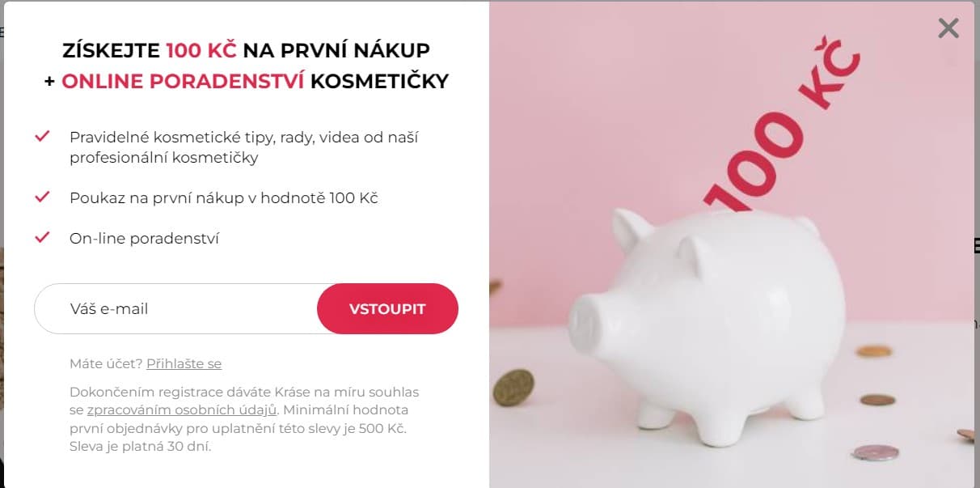Click checkmark beside Pravidelné kosmetické tipy
The image size is (980, 488).
pyautogui.click(x=43, y=137)
